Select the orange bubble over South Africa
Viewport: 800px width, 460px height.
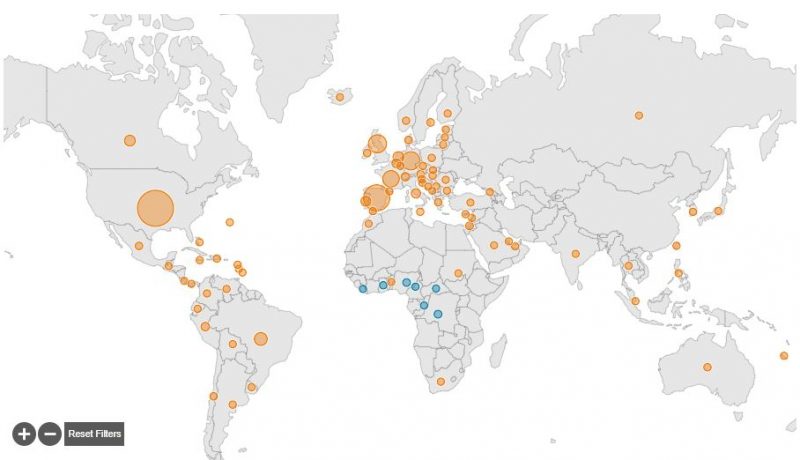coord(441,381)
